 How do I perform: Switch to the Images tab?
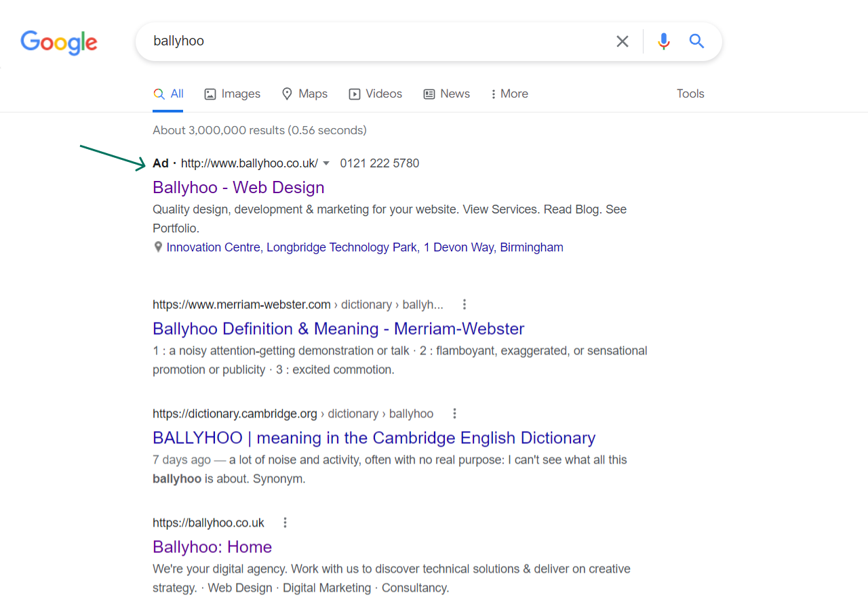(x=232, y=94)
